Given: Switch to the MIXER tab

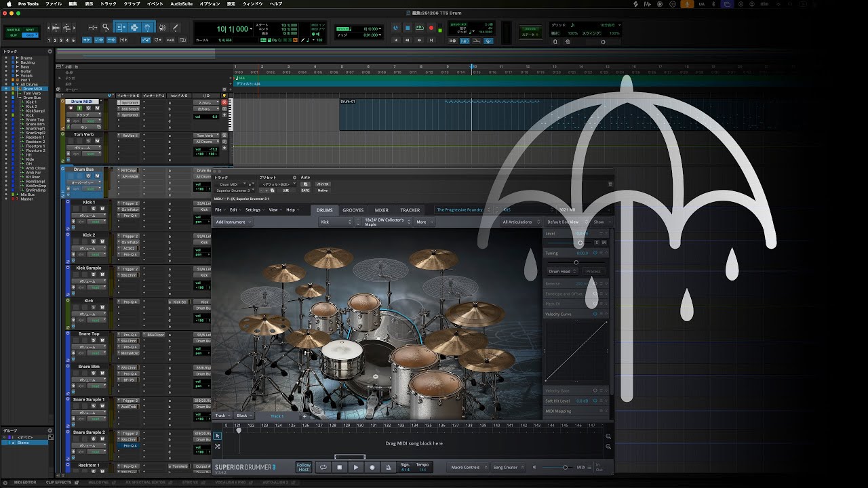Looking at the screenshot, I should pyautogui.click(x=382, y=210).
